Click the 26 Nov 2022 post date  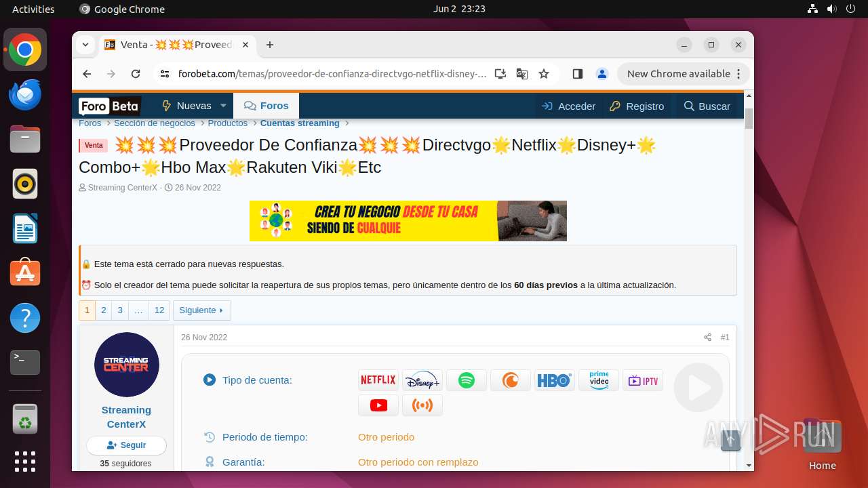[x=204, y=338]
